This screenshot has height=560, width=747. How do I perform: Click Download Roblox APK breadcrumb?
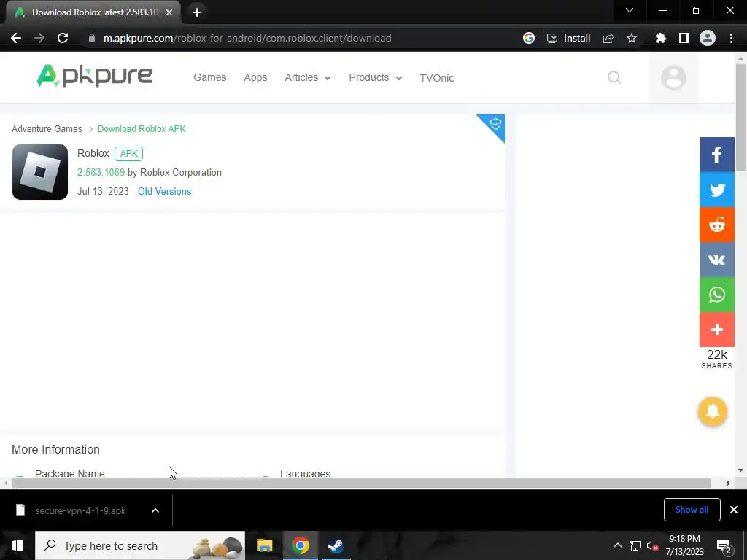(x=142, y=129)
